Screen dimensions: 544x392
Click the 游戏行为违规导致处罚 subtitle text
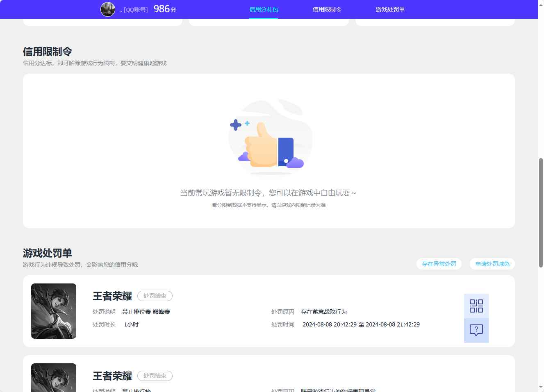tap(80, 265)
